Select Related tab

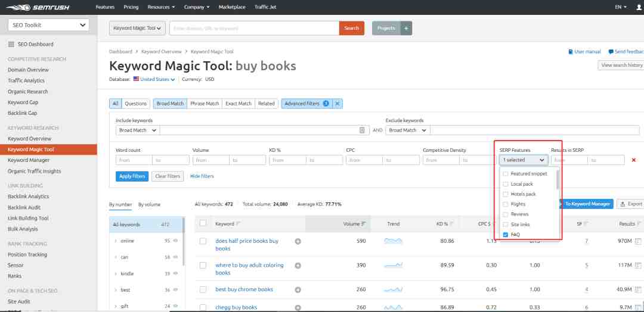point(266,104)
